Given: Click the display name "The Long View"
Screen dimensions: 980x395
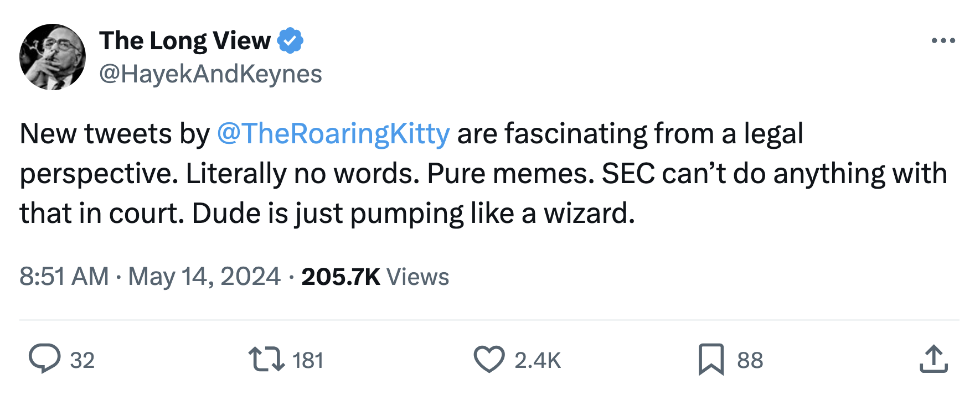Looking at the screenshot, I should [x=185, y=41].
